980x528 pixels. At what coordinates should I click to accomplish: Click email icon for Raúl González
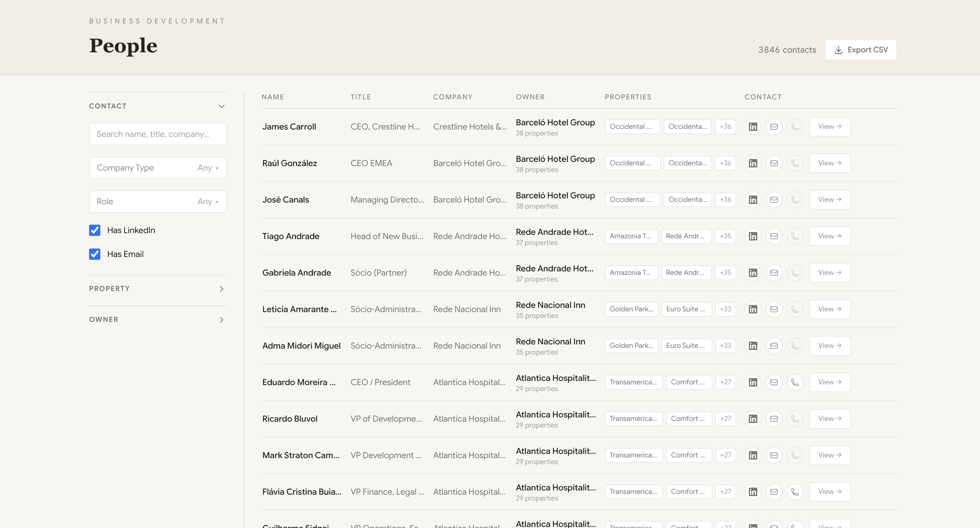pos(774,163)
